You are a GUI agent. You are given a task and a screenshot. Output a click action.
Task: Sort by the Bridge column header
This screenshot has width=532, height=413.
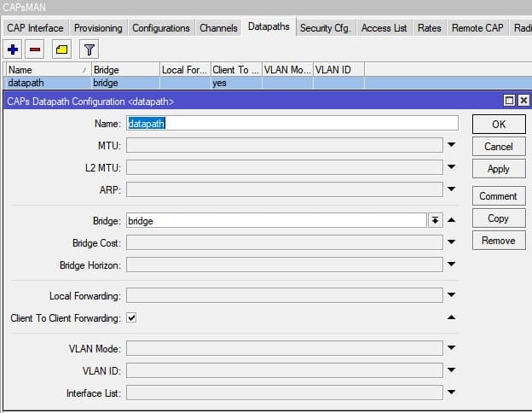click(125, 70)
